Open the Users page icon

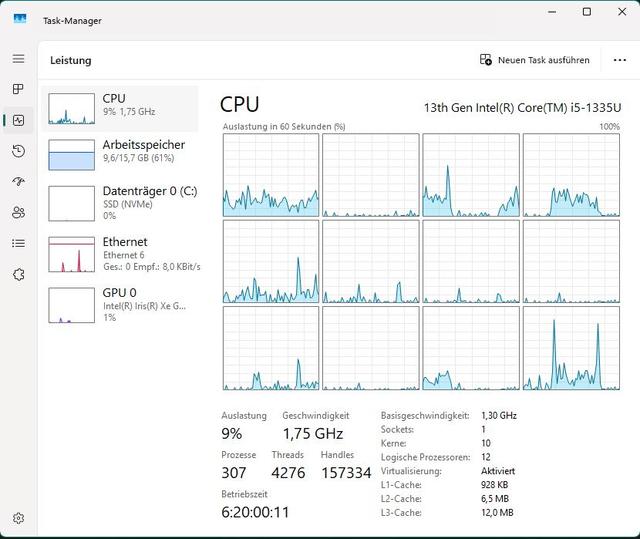click(18, 212)
